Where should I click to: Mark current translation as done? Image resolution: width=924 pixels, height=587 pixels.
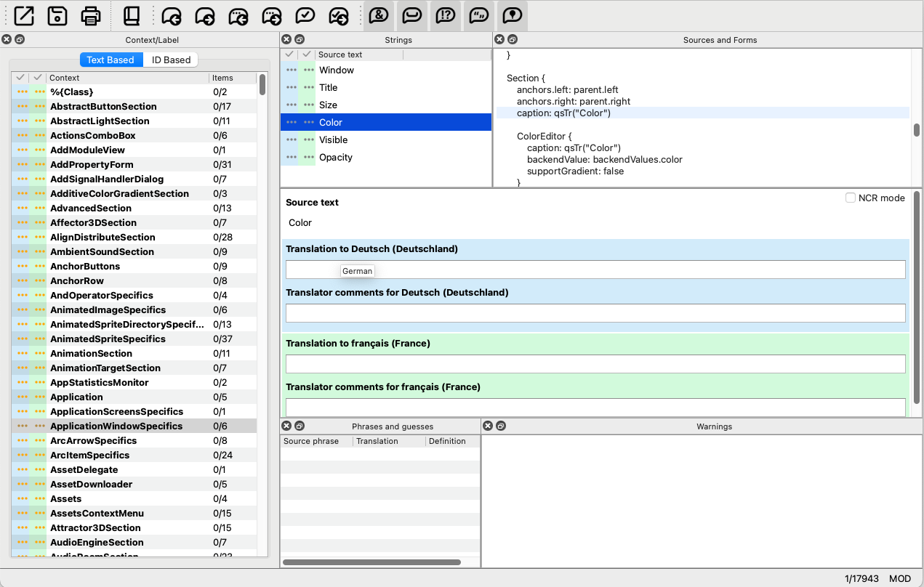click(x=305, y=15)
